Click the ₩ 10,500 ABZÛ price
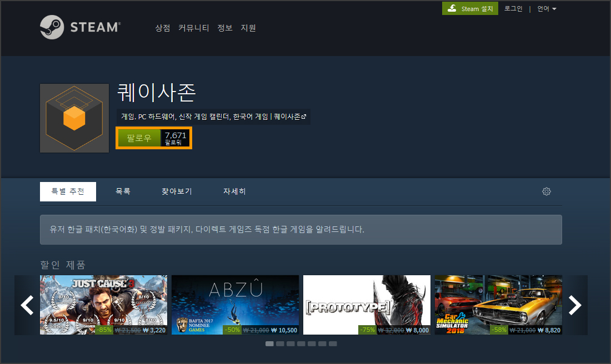This screenshot has height=364, width=611. tap(284, 330)
